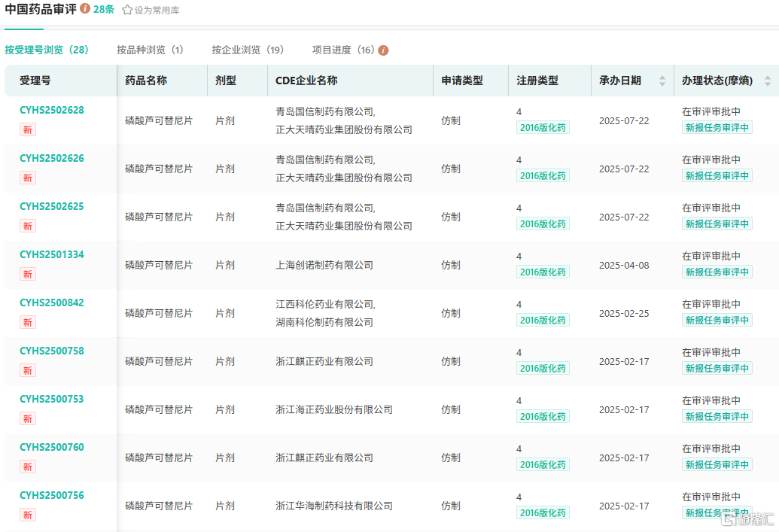This screenshot has width=779, height=532.
Task: Click 2016版化药 tag in CYHS2500753 row
Action: [543, 417]
